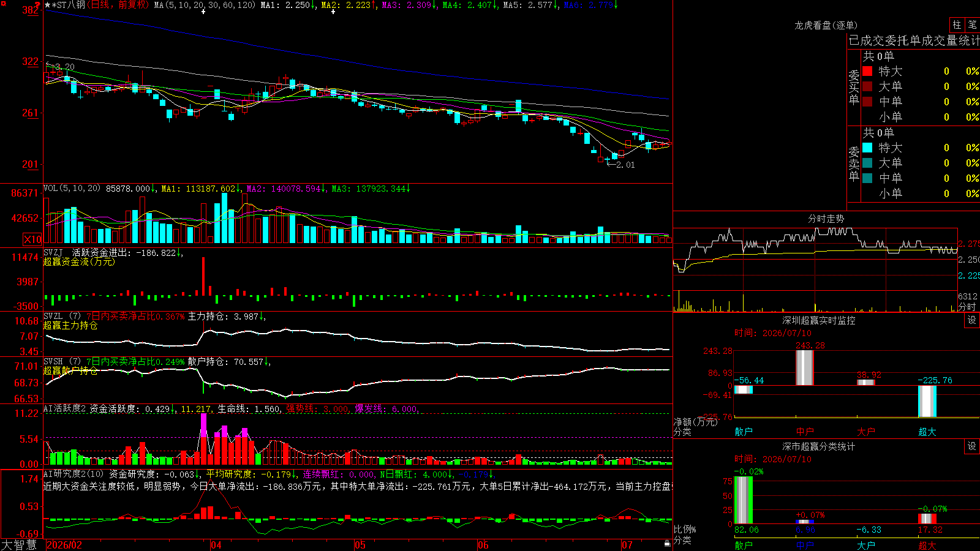Click the 大智慧 logo at bottom-left
Screen dimensions: 980x551
[x=19, y=545]
